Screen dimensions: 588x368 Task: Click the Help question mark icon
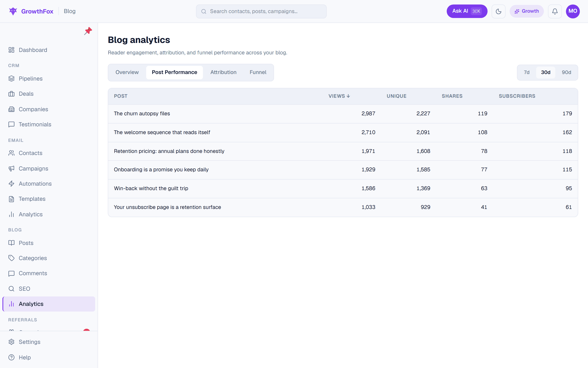pyautogui.click(x=11, y=357)
